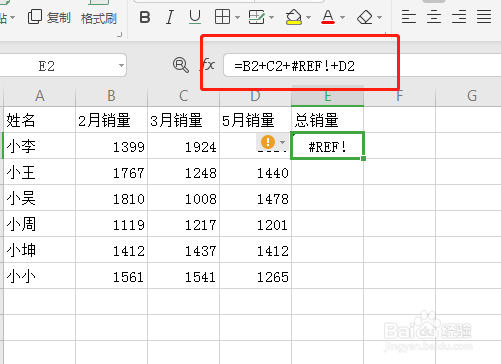Apply cell borders icon
501x364 pixels.
pyautogui.click(x=222, y=17)
